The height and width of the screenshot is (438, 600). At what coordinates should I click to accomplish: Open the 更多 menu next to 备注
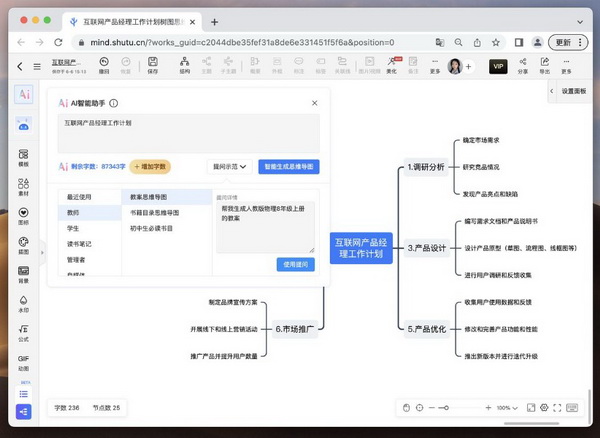(x=435, y=65)
